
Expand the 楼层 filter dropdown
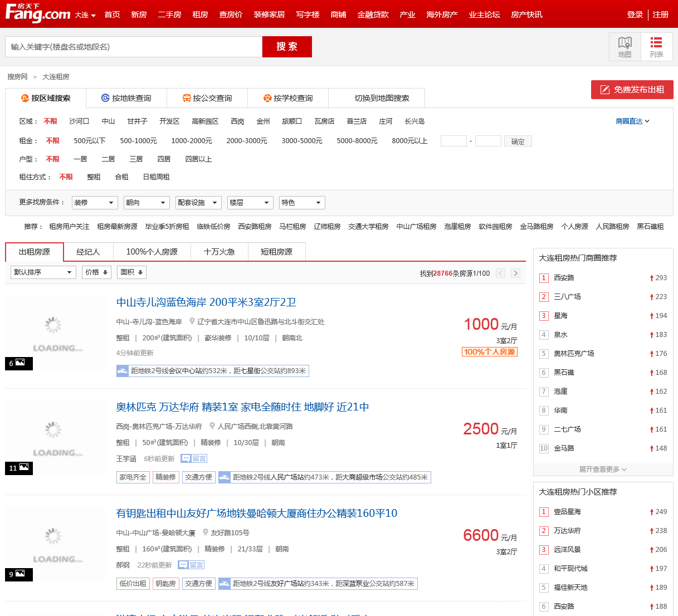tap(250, 203)
